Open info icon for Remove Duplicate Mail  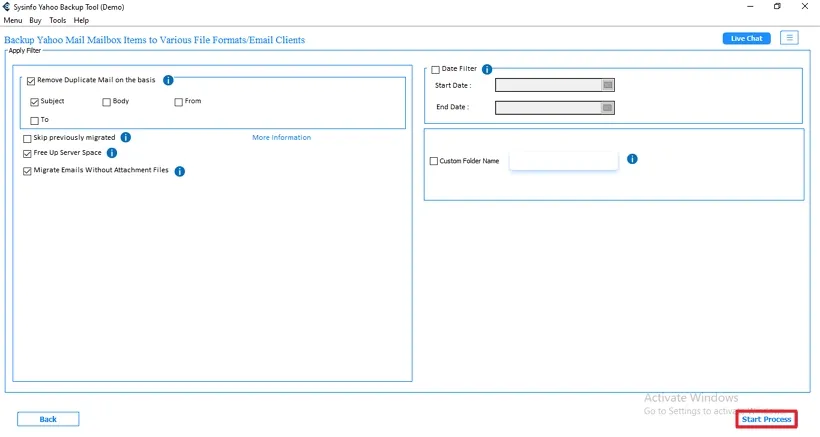pos(168,80)
